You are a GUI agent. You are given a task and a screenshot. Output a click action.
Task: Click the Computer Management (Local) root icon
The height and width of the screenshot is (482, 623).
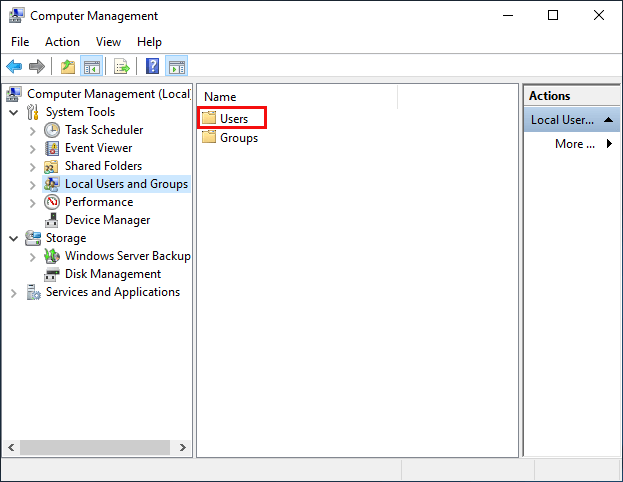pos(14,94)
